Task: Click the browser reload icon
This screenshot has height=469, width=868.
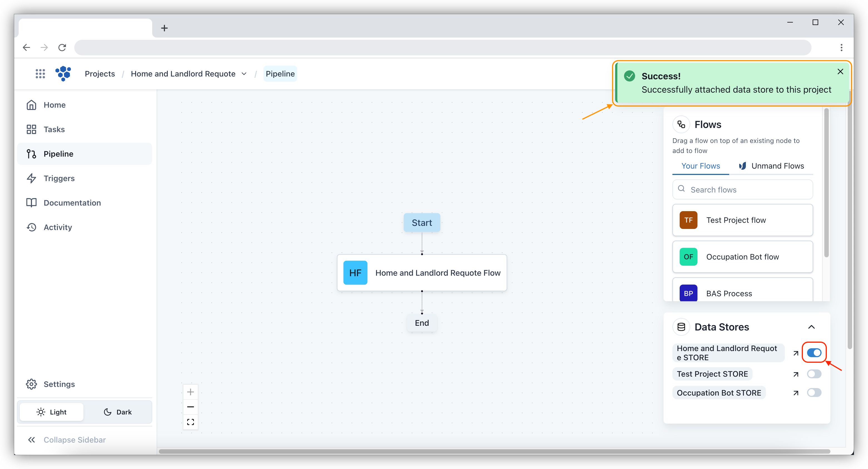Action: (62, 48)
